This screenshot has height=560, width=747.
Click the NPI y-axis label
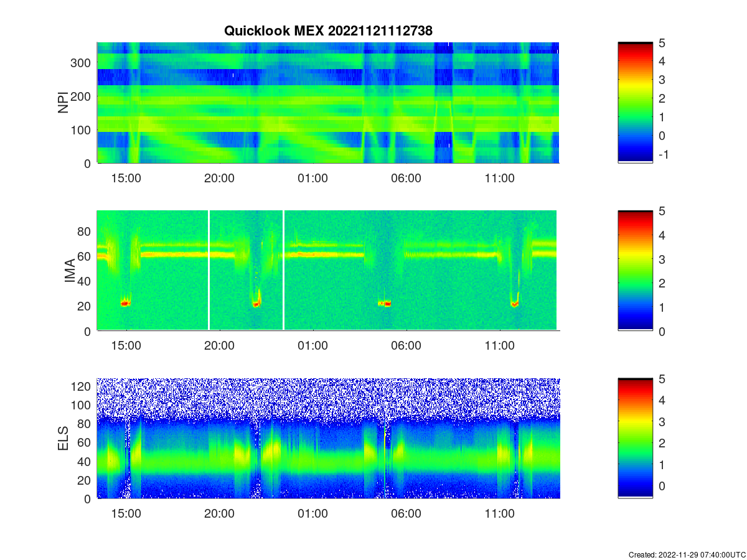pyautogui.click(x=63, y=103)
